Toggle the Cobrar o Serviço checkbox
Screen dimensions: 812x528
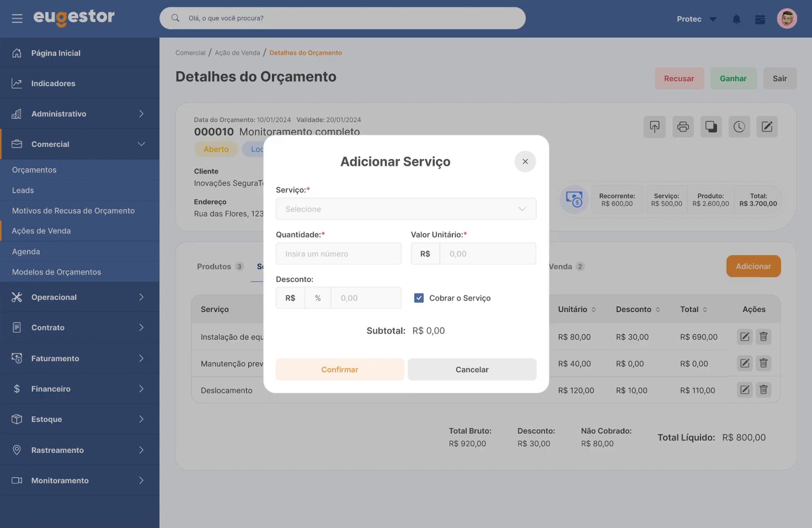pos(419,298)
